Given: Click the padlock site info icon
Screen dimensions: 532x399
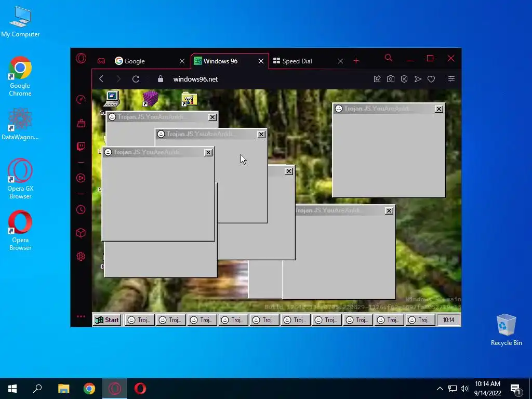Looking at the screenshot, I should [161, 79].
